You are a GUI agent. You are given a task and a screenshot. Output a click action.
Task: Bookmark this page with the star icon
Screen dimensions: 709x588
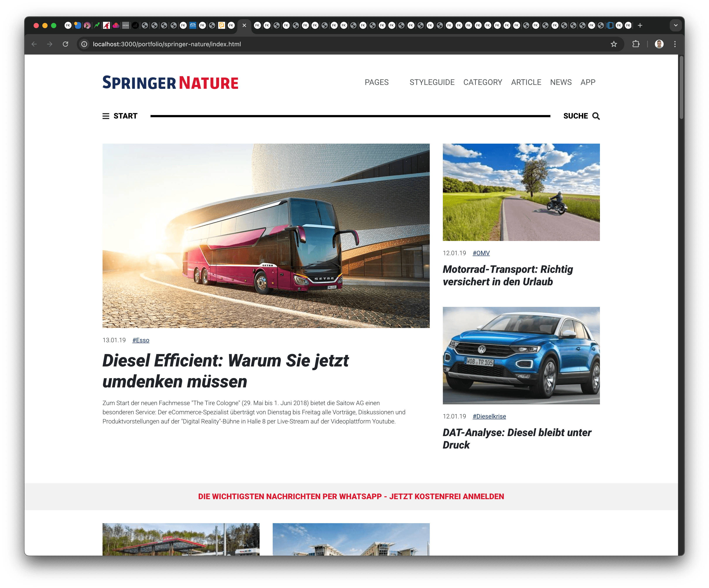[614, 44]
